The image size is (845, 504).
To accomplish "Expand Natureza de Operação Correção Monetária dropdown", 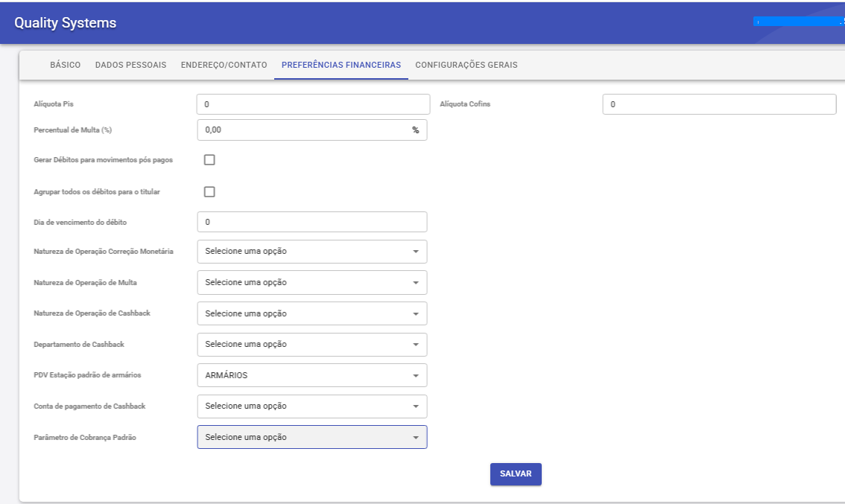I will pyautogui.click(x=311, y=252).
